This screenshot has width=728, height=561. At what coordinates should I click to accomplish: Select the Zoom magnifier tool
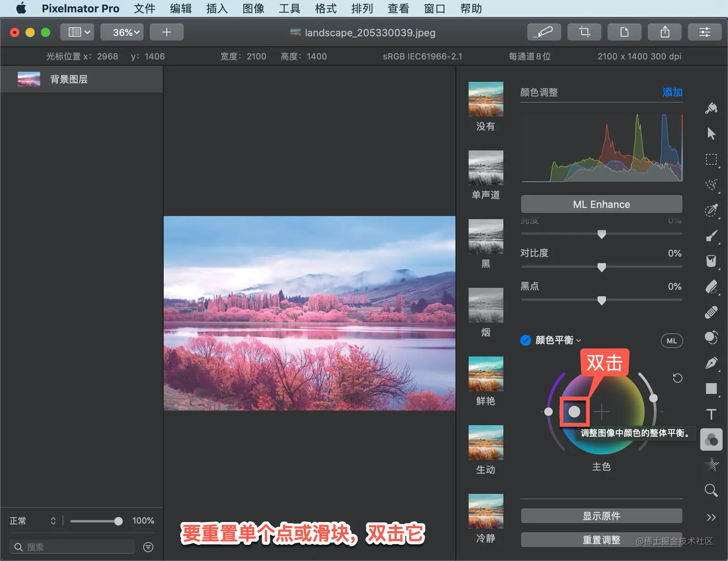click(711, 490)
